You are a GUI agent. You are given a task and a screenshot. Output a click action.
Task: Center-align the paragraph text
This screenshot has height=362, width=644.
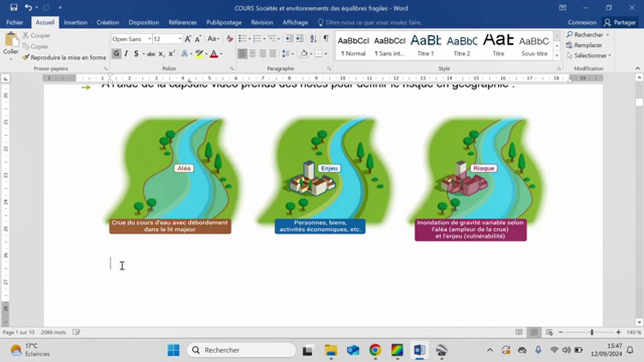[x=253, y=54]
